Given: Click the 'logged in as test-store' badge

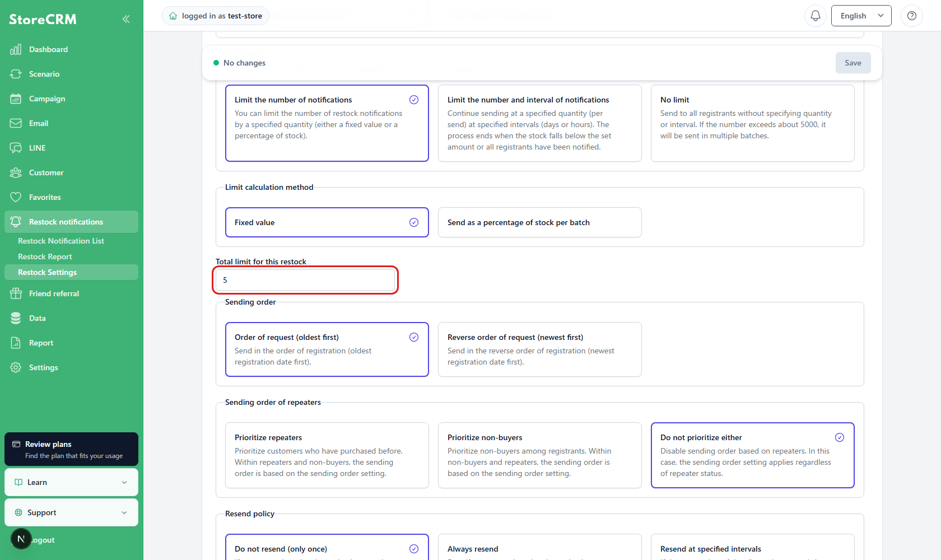Looking at the screenshot, I should click(216, 16).
